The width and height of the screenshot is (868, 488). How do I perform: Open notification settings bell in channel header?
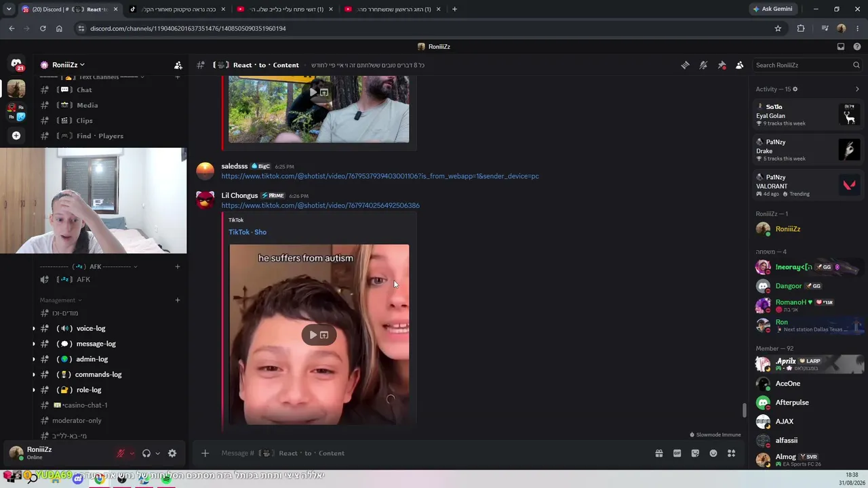(x=703, y=65)
